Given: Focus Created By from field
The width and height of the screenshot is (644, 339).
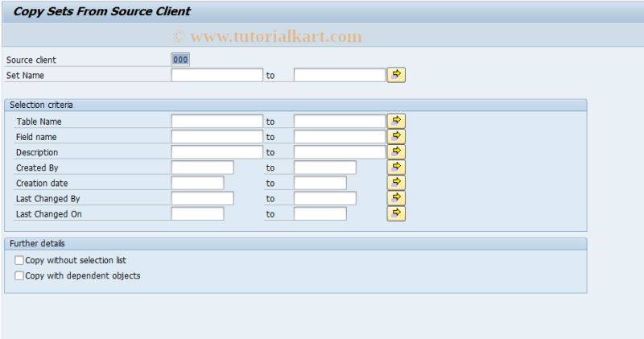Looking at the screenshot, I should click(x=203, y=167).
